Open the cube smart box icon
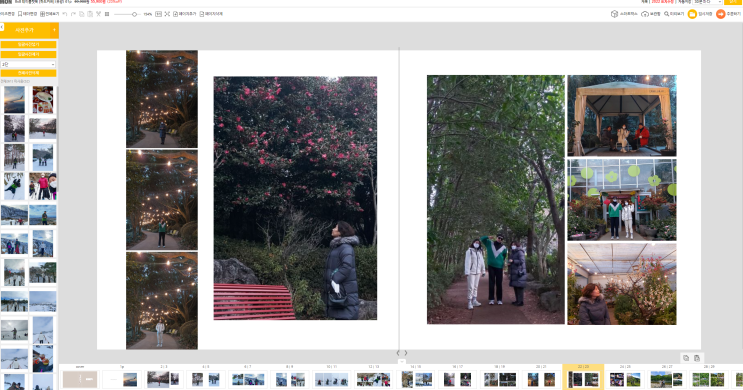The image size is (743, 390). coord(614,14)
